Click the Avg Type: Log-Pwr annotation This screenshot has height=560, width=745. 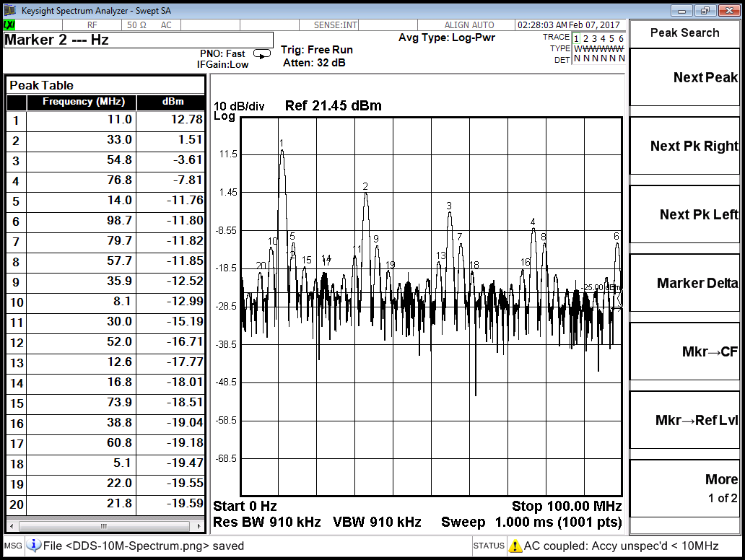coord(447,38)
